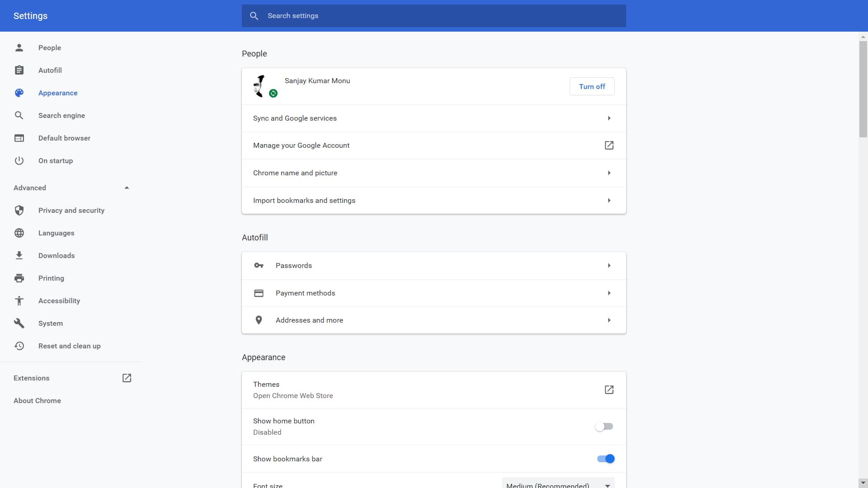Click Sanjay Kumar Monu account name
Viewport: 868px width, 488px height.
click(317, 80)
